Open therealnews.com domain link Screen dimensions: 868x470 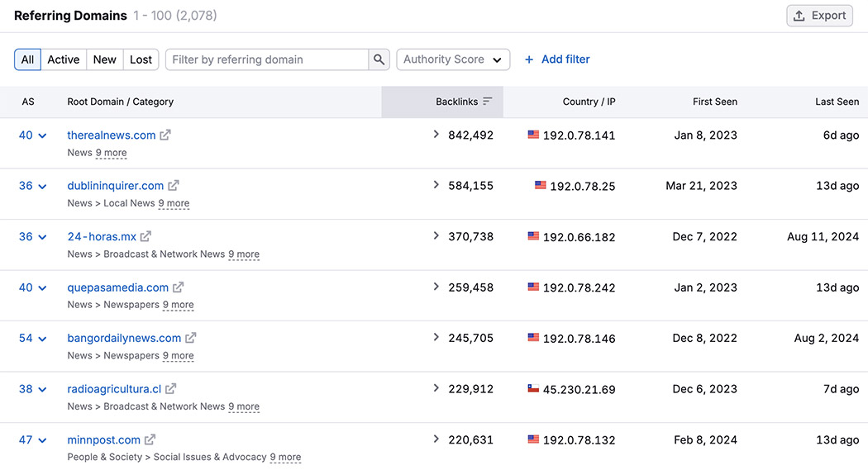pos(112,135)
